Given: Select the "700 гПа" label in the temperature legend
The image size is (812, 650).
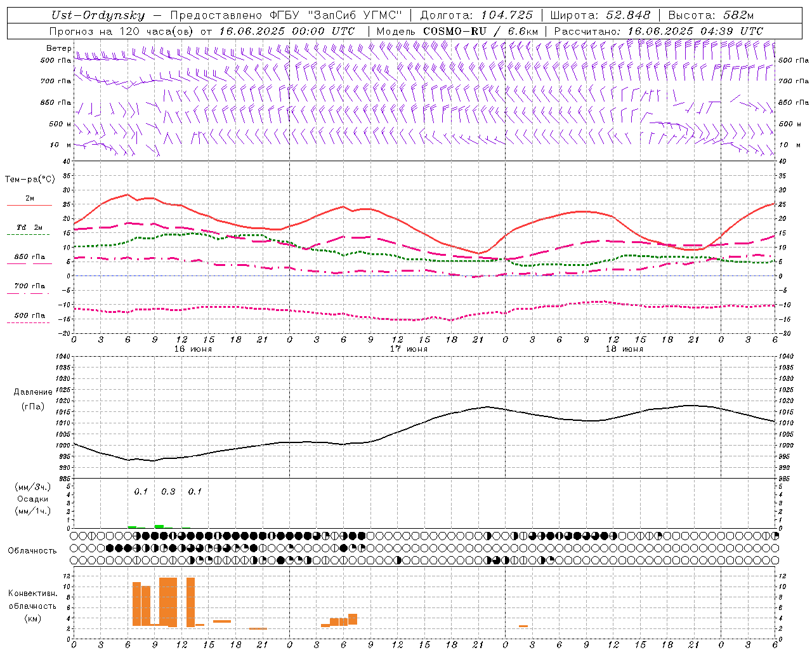Looking at the screenshot, I should pos(29,286).
